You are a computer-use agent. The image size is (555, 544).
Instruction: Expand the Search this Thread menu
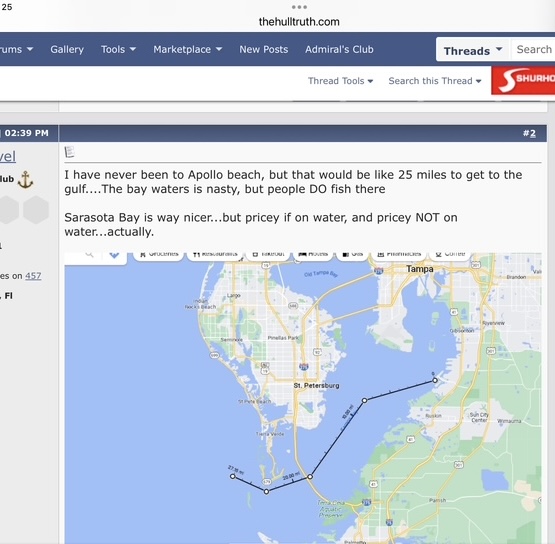click(x=435, y=81)
